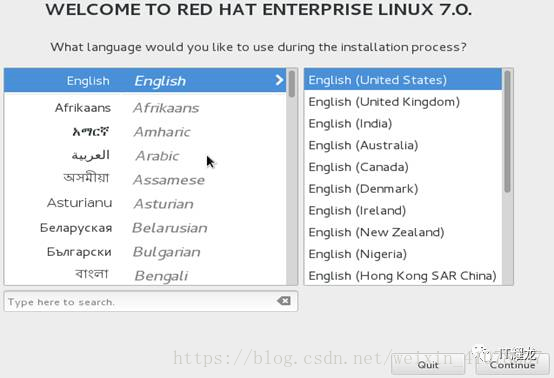Click the chevron arrow on the English row
Screen dimensions: 554x378
279,80
